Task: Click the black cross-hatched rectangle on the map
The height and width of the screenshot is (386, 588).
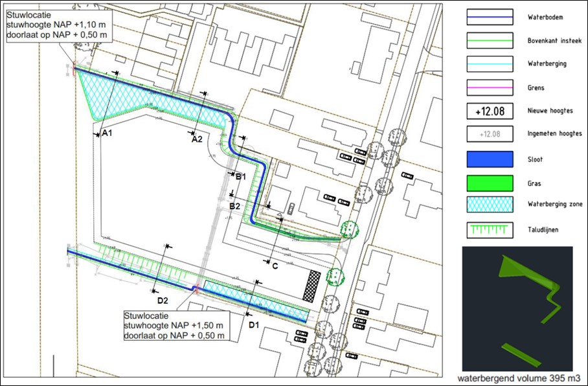Action: 311,286
